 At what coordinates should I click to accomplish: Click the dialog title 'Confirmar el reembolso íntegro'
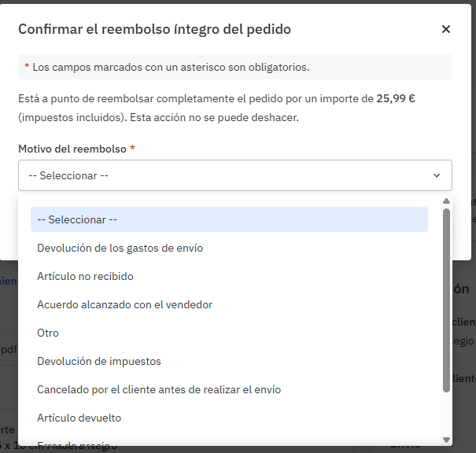pyautogui.click(x=154, y=29)
